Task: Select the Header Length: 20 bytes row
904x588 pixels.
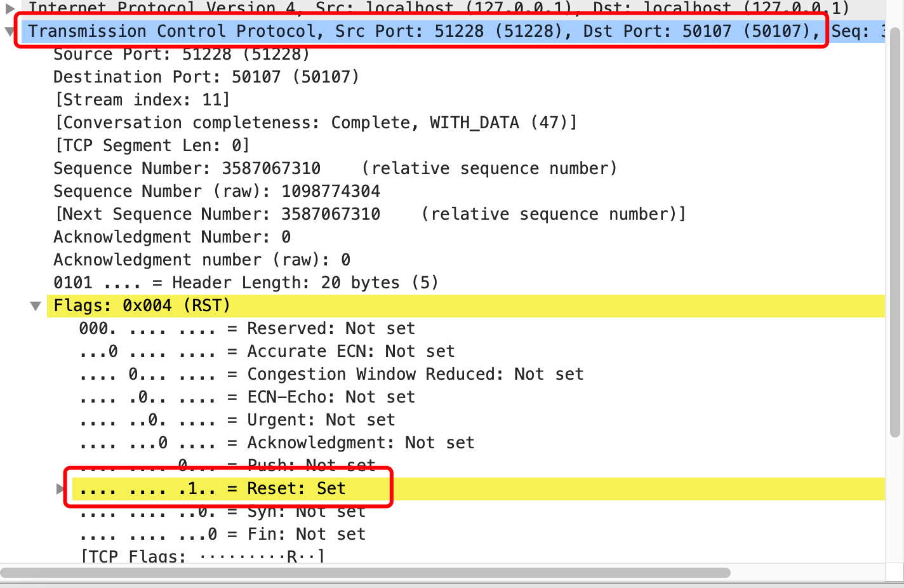Action: [x=246, y=283]
